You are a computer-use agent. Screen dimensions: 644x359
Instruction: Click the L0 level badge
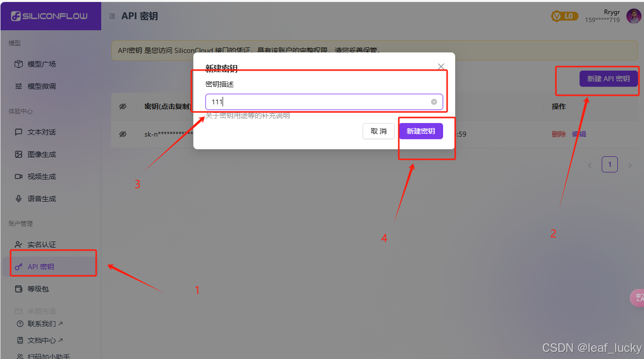[564, 16]
